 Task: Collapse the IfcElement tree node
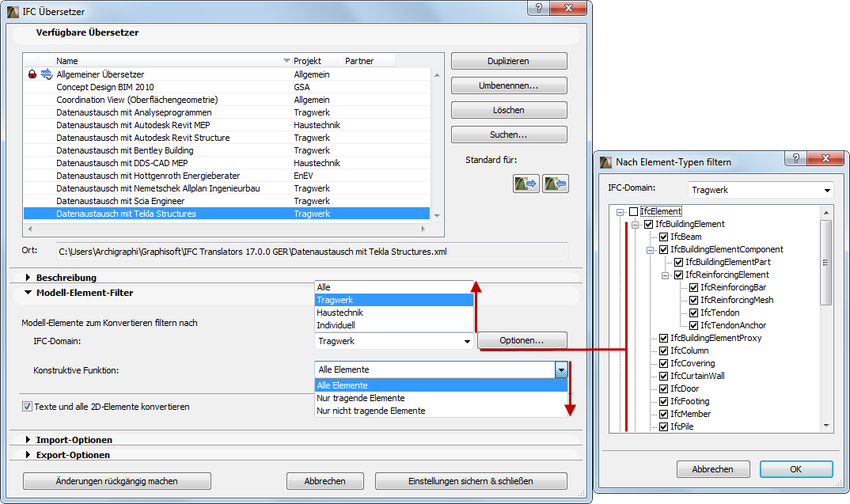pyautogui.click(x=620, y=212)
